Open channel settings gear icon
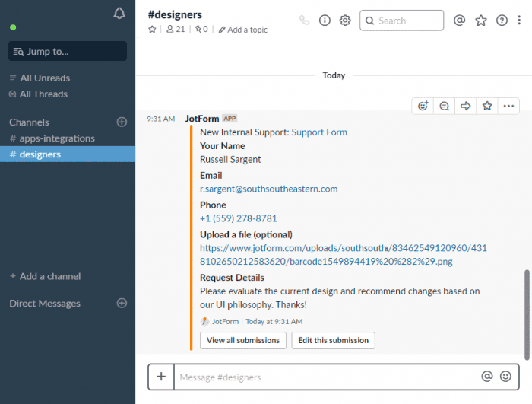The height and width of the screenshot is (404, 532). (345, 21)
